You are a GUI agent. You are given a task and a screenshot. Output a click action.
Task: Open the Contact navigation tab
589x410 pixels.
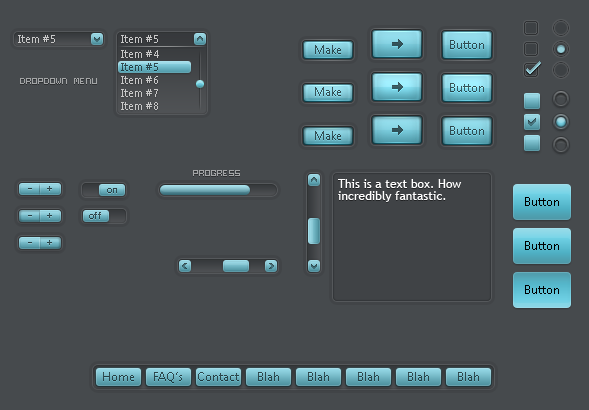(x=218, y=377)
